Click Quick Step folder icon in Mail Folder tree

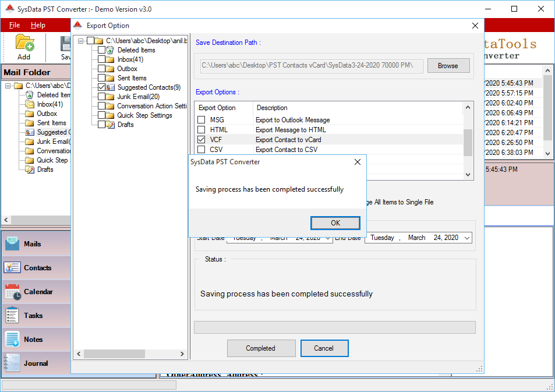click(30, 160)
